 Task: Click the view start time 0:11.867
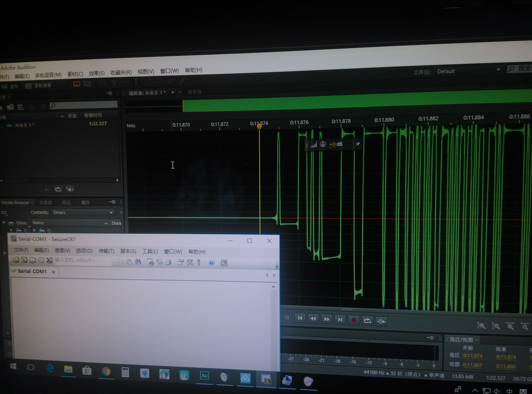pos(473,365)
